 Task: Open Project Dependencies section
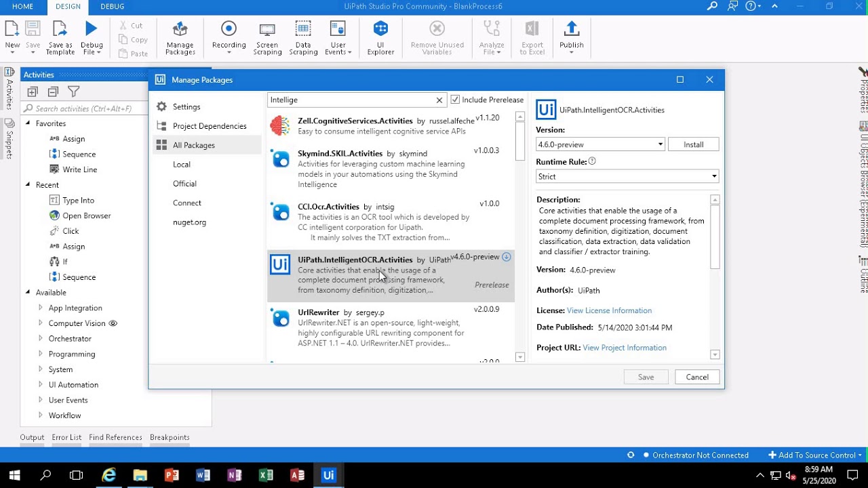(x=210, y=126)
